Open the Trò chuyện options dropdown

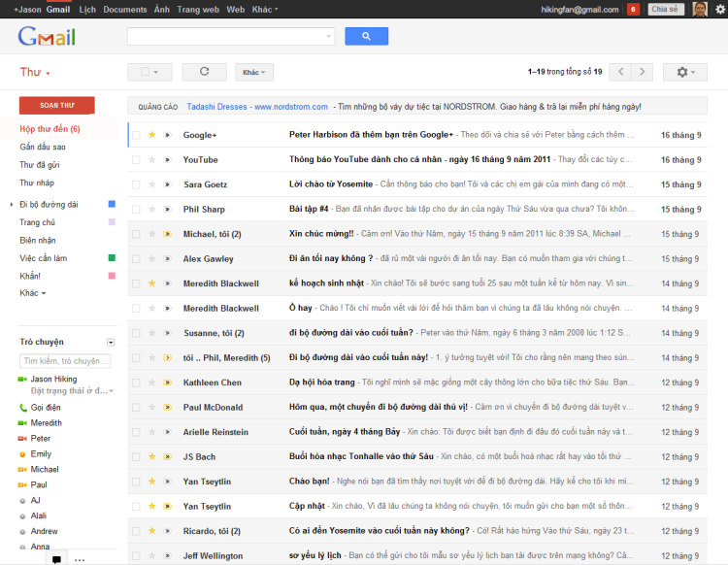111,342
